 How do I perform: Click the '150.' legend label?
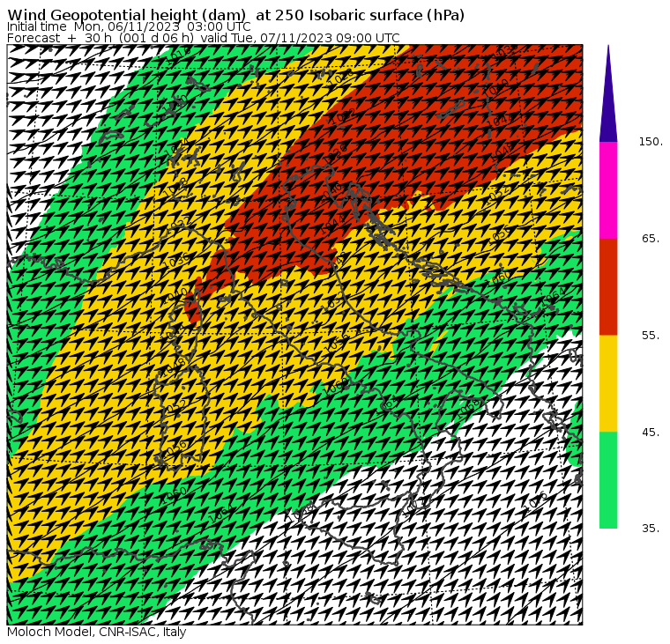tap(651, 141)
